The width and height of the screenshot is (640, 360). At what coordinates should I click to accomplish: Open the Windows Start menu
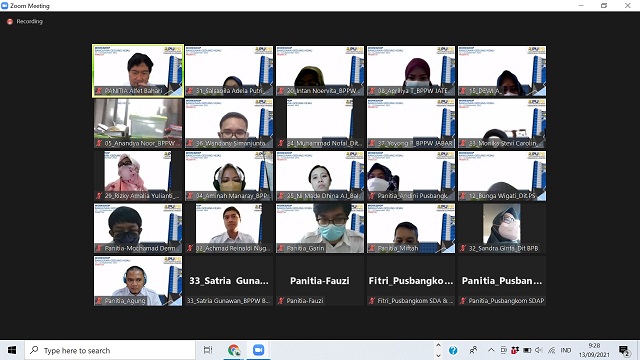[12, 350]
